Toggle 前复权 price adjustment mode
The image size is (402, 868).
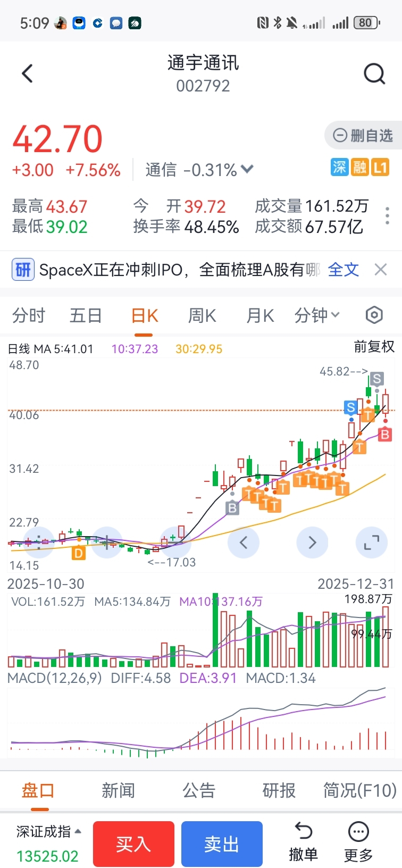374,347
